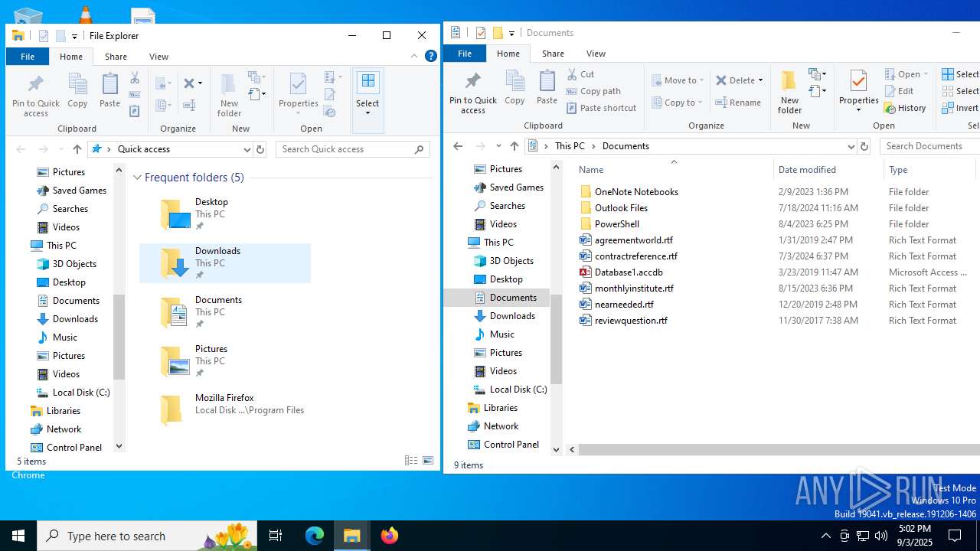Click Search Documents field
Viewport: 980px width, 551px height.
pos(929,146)
